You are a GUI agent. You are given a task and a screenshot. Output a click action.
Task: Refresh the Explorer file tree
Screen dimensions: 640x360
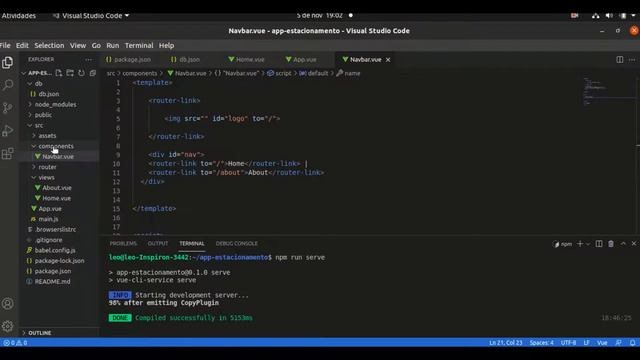click(x=82, y=73)
